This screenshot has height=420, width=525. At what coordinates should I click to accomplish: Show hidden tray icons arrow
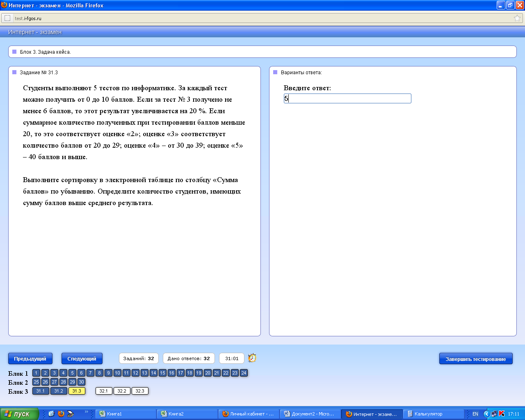point(486,414)
